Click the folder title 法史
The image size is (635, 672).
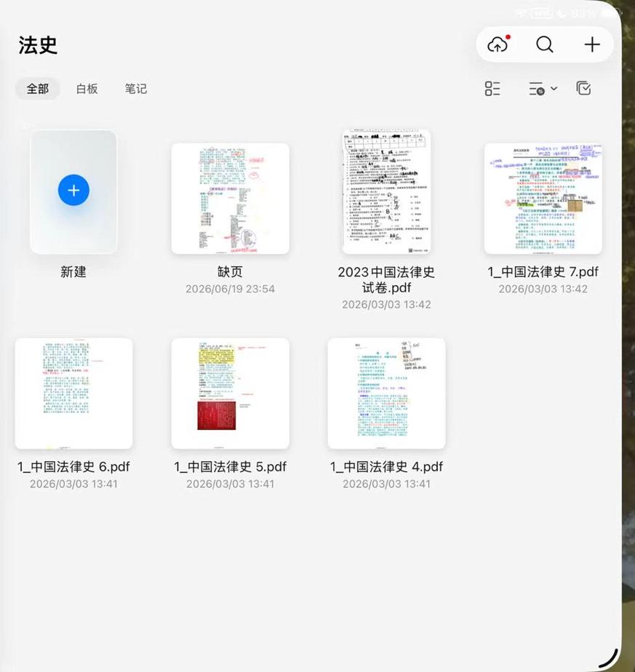38,45
